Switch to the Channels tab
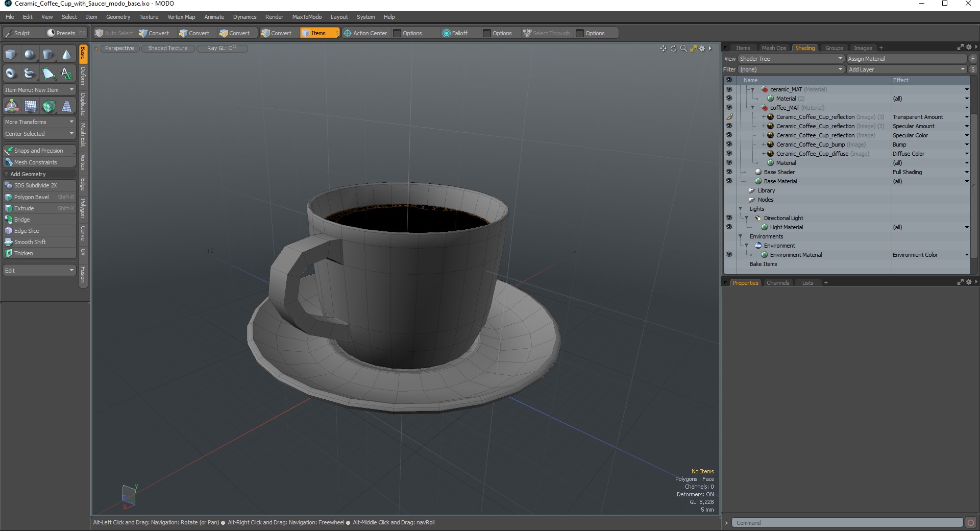 [x=778, y=283]
